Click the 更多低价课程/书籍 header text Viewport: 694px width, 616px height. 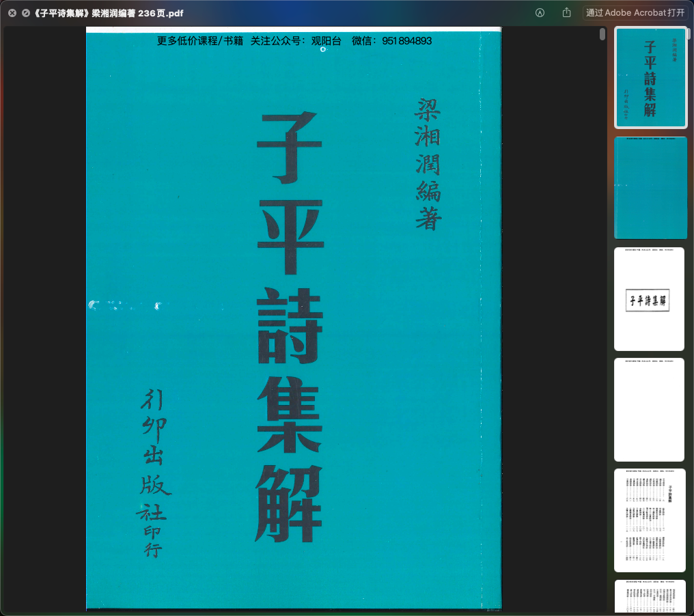[x=199, y=41]
